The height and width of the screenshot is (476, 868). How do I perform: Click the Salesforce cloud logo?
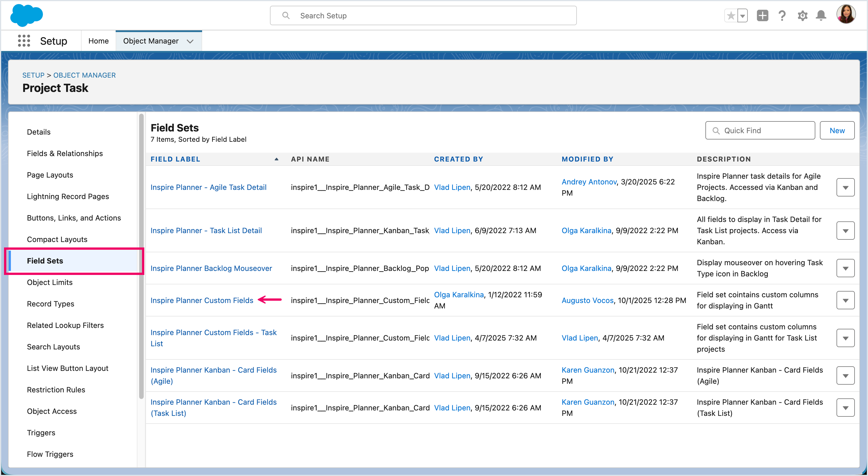tap(26, 15)
